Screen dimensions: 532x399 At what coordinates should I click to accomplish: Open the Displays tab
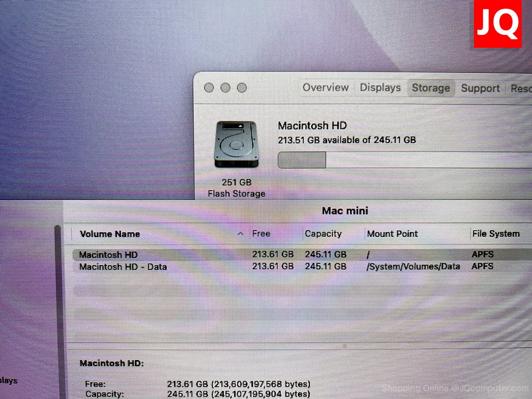[380, 87]
